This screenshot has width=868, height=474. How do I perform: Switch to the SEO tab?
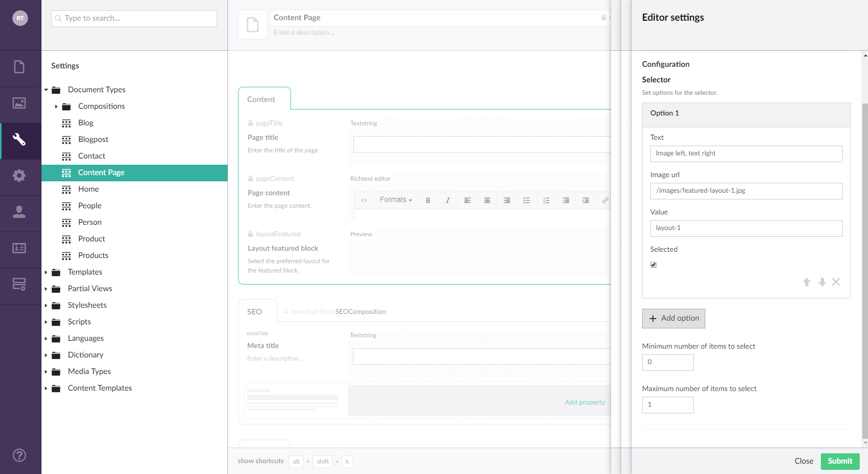coord(254,312)
